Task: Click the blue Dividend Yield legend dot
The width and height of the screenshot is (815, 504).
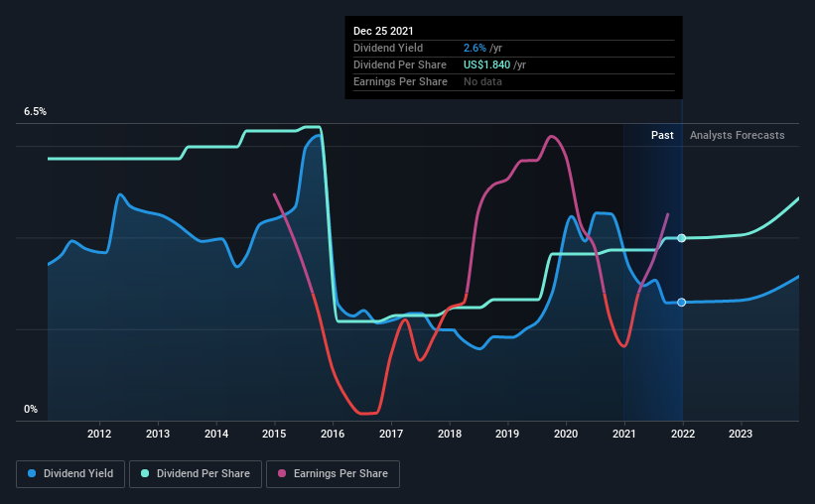Action: click(32, 473)
